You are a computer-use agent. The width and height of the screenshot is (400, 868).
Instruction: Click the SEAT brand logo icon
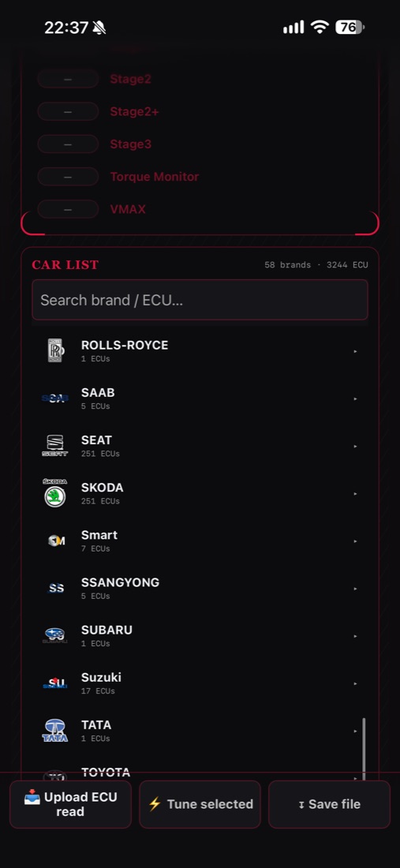[x=54, y=446]
